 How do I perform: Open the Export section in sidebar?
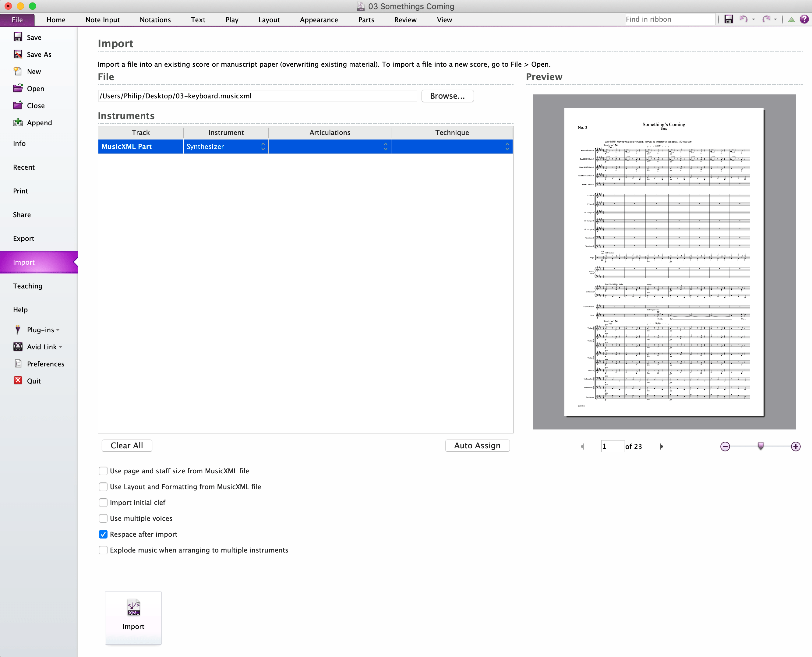[23, 238]
